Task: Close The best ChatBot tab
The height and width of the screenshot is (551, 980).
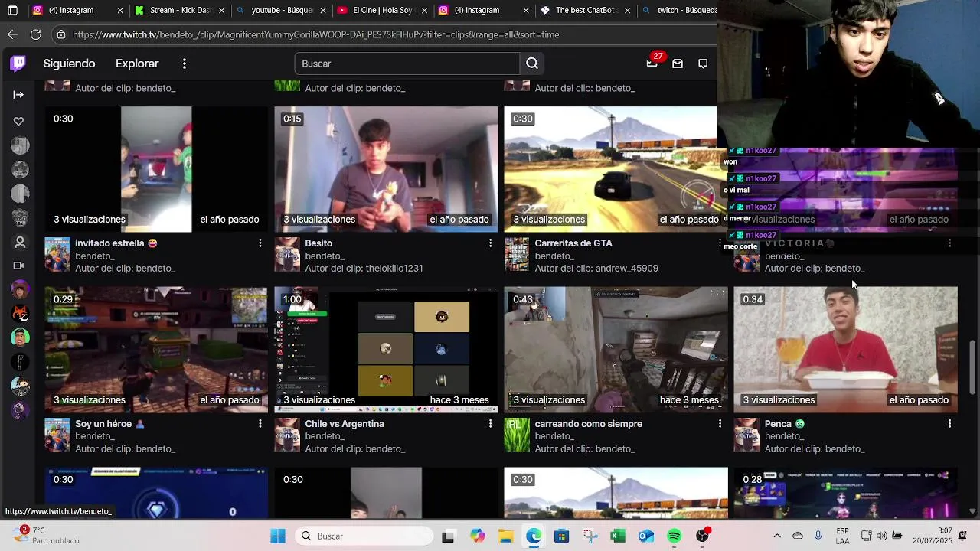Action: coord(628,11)
